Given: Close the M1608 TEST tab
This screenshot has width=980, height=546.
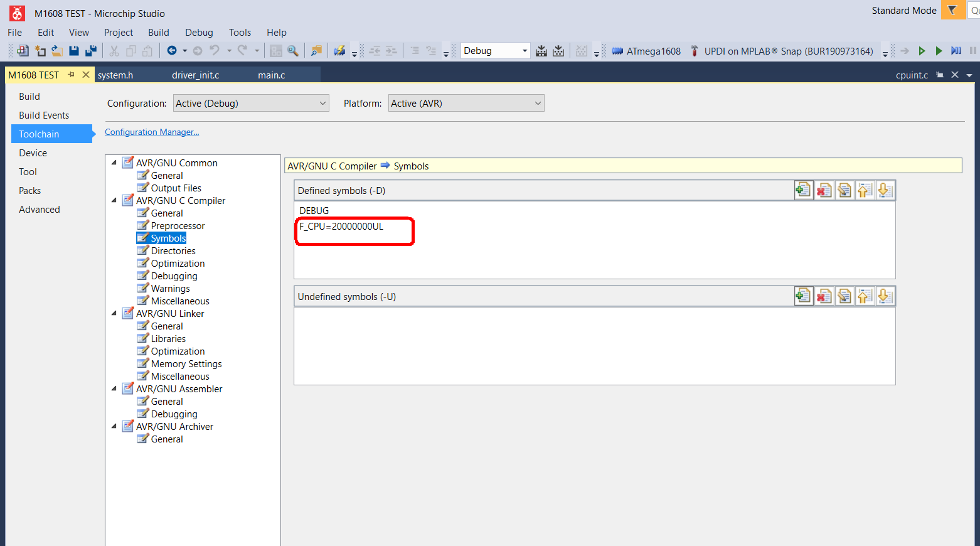Looking at the screenshot, I should click(86, 75).
